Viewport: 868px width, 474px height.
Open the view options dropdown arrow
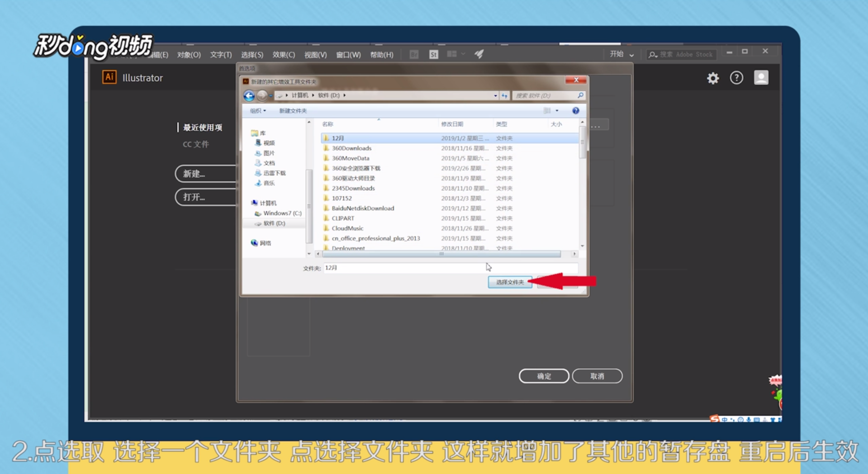[x=557, y=111]
